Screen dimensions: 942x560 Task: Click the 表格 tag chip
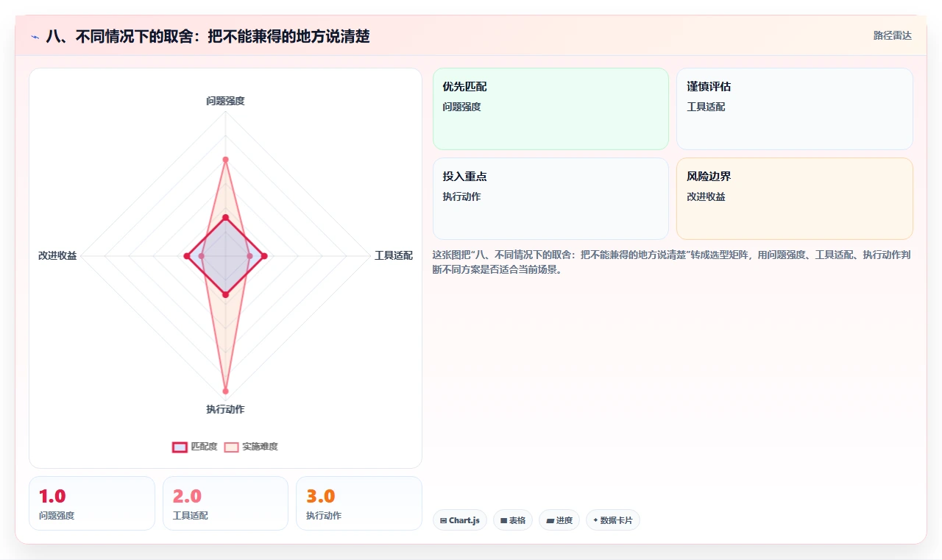(x=513, y=520)
